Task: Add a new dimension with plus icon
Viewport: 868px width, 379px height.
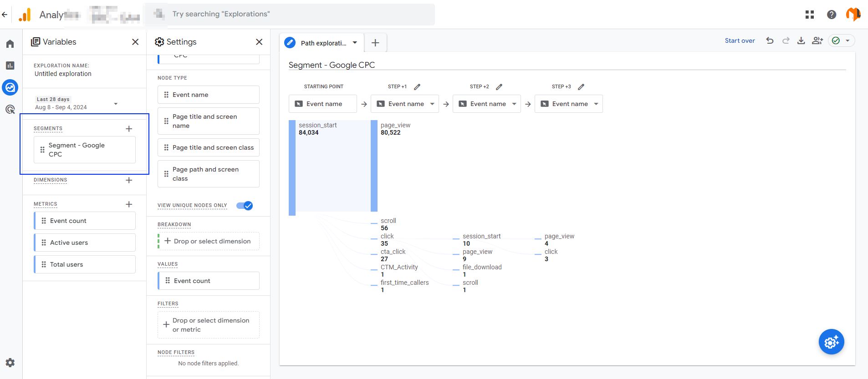Action: point(129,180)
